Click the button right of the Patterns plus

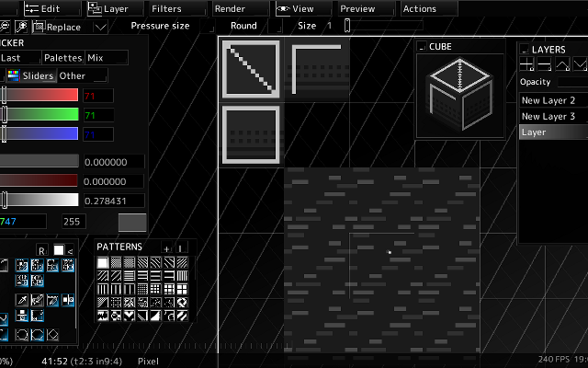click(180, 248)
